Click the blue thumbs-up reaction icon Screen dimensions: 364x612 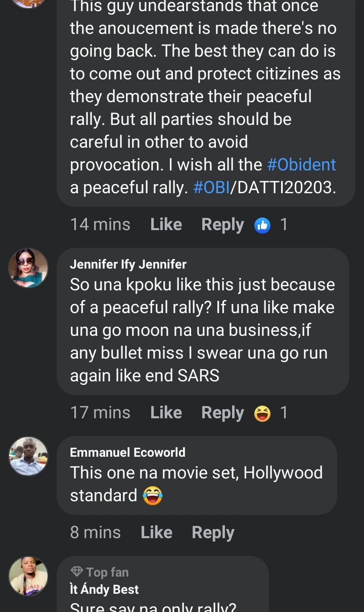(262, 225)
